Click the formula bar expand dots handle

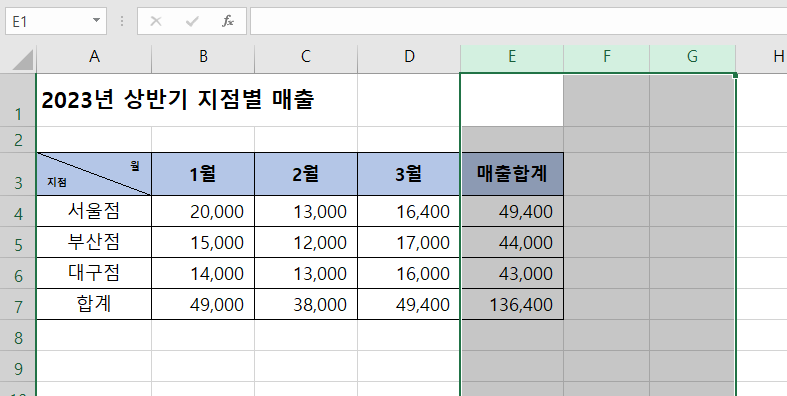point(122,21)
